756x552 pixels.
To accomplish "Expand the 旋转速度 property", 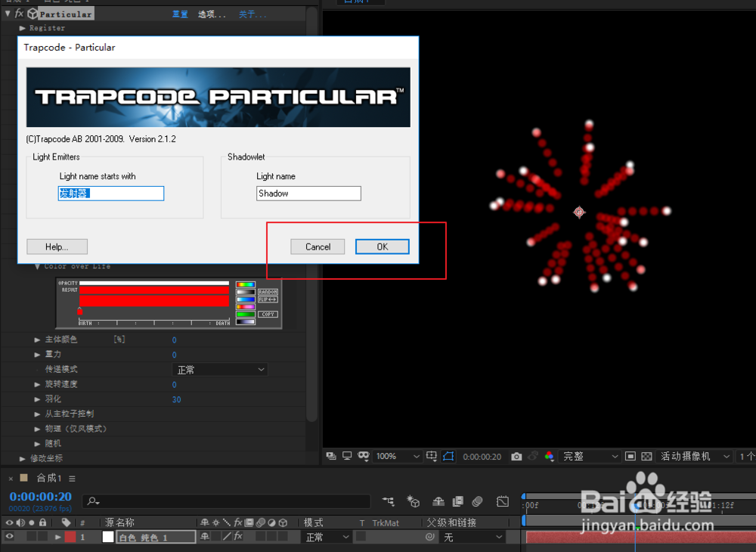I will tap(37, 384).
